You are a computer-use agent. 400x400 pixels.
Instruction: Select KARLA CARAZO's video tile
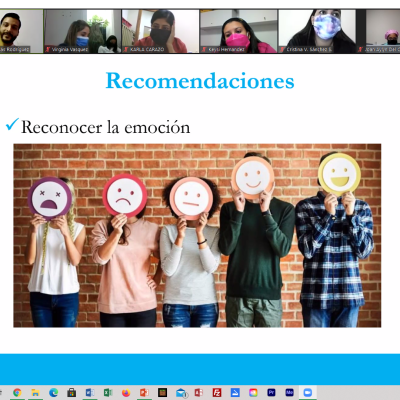click(x=160, y=31)
